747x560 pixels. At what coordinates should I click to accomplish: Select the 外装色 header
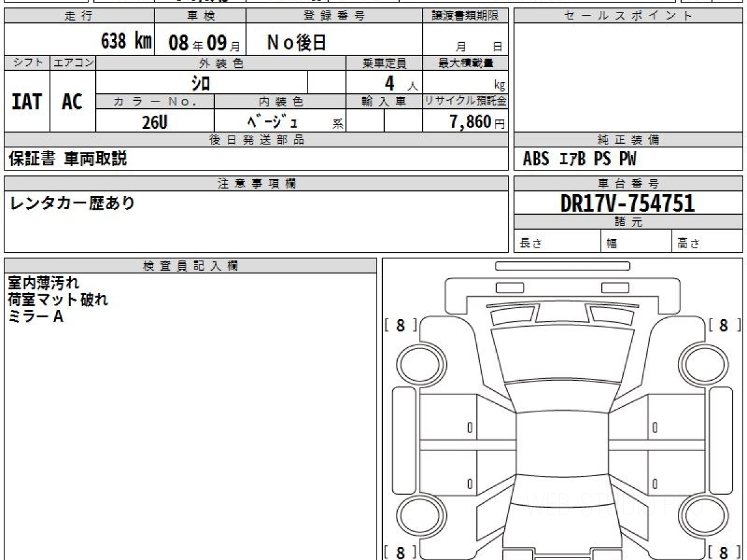point(221,63)
